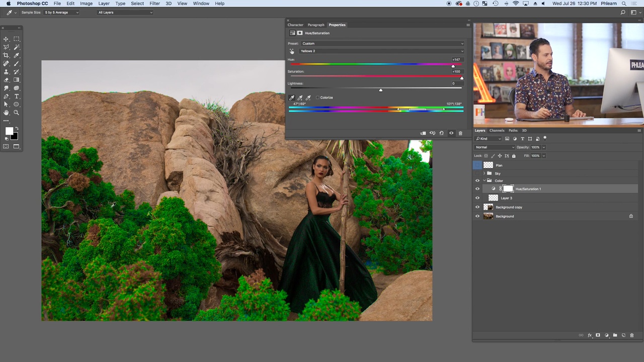Switch to the Channels tab
Screen dimensions: 644x362
(x=497, y=130)
